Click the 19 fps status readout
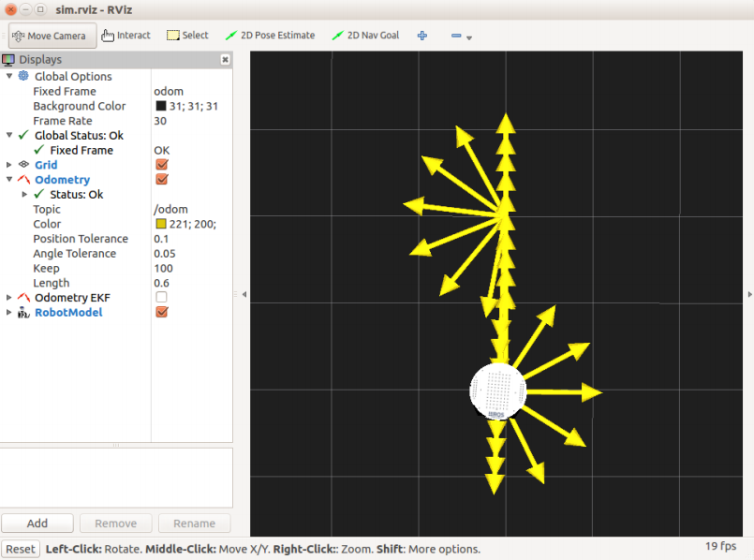Viewport: 754px width, 560px height. point(720,546)
